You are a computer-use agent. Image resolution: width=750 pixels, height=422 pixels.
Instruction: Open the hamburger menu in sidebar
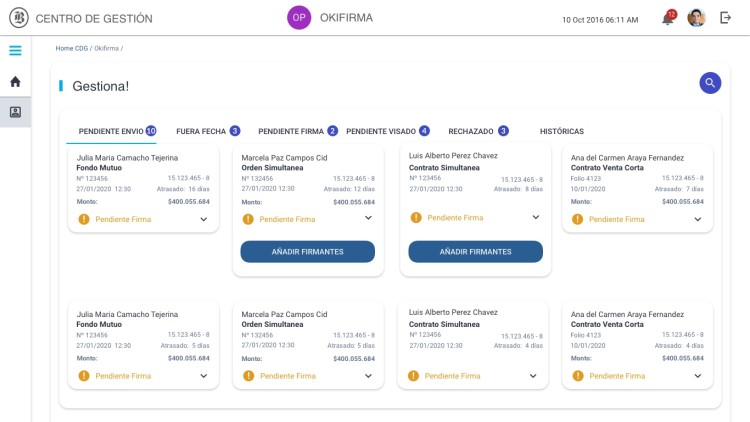tap(15, 51)
